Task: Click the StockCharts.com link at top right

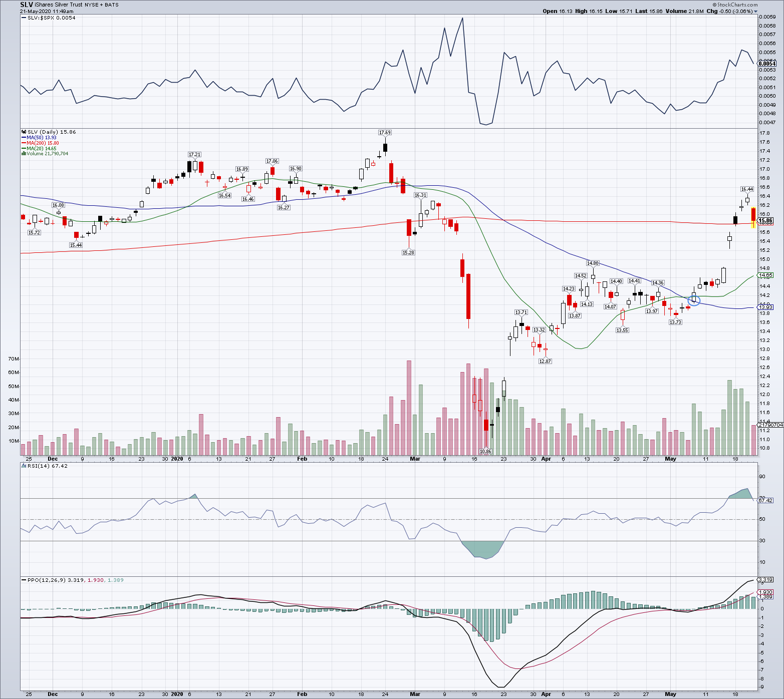Action: coord(738,5)
